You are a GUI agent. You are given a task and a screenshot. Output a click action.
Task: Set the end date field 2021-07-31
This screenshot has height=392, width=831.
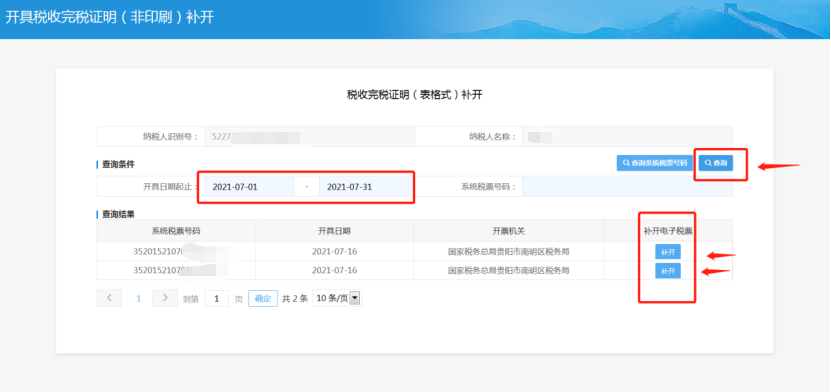366,186
